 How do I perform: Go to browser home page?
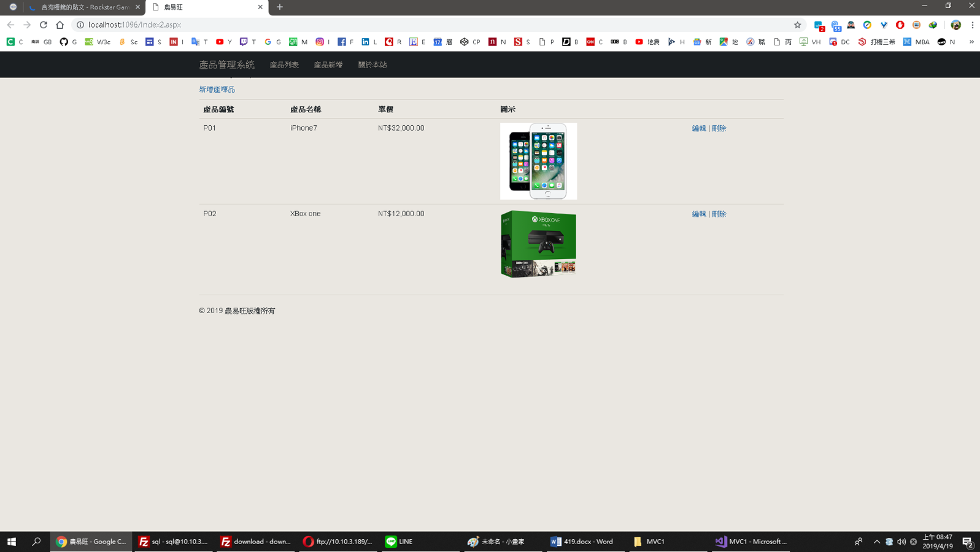(x=60, y=25)
